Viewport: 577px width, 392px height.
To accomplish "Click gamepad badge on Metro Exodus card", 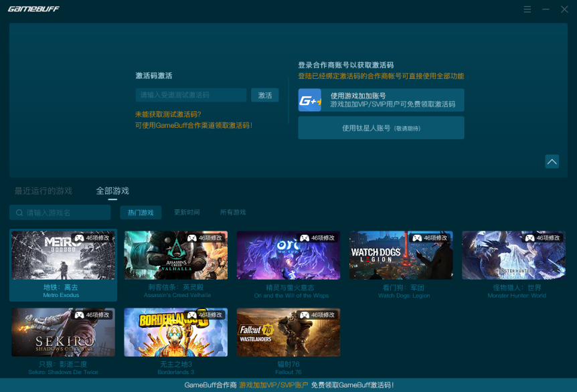I will tap(92, 238).
